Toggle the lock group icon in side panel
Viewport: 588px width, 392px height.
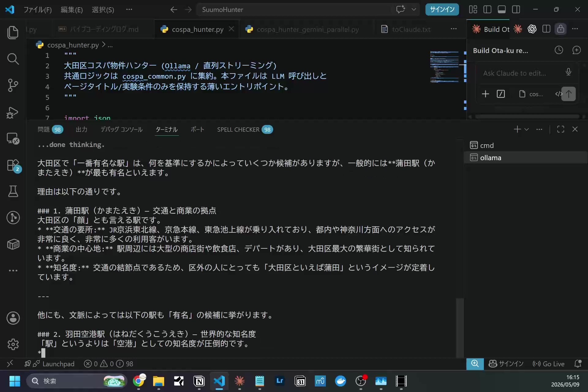560,29
